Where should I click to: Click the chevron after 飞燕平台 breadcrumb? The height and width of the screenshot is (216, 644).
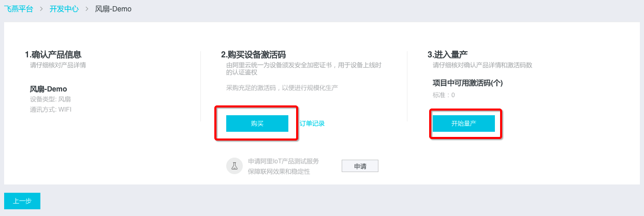point(41,9)
